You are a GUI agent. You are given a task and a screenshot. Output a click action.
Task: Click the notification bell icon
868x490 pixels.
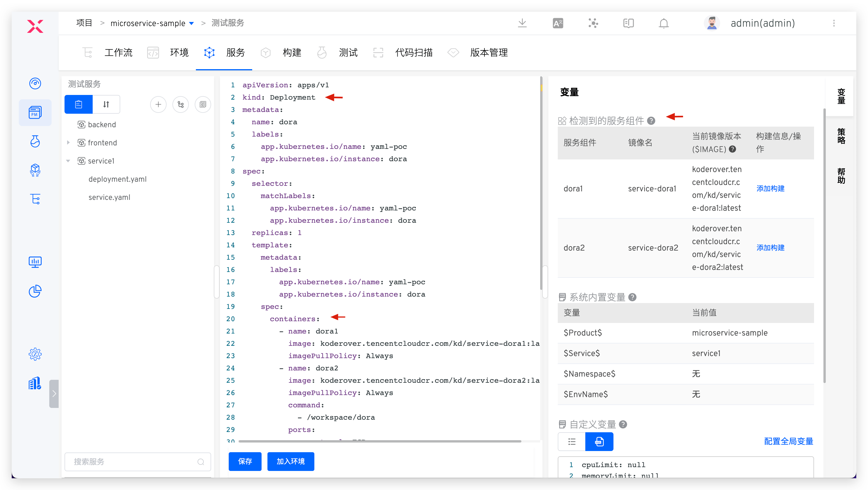pos(664,23)
